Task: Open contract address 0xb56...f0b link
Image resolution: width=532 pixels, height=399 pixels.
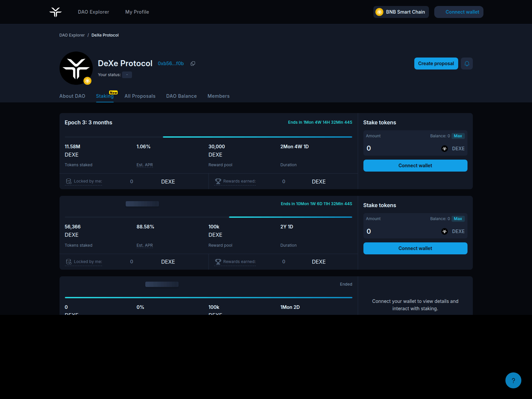Action: (171, 64)
